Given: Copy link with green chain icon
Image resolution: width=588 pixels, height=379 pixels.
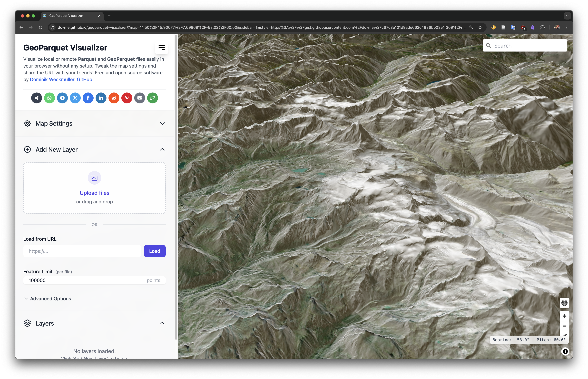Looking at the screenshot, I should (153, 98).
